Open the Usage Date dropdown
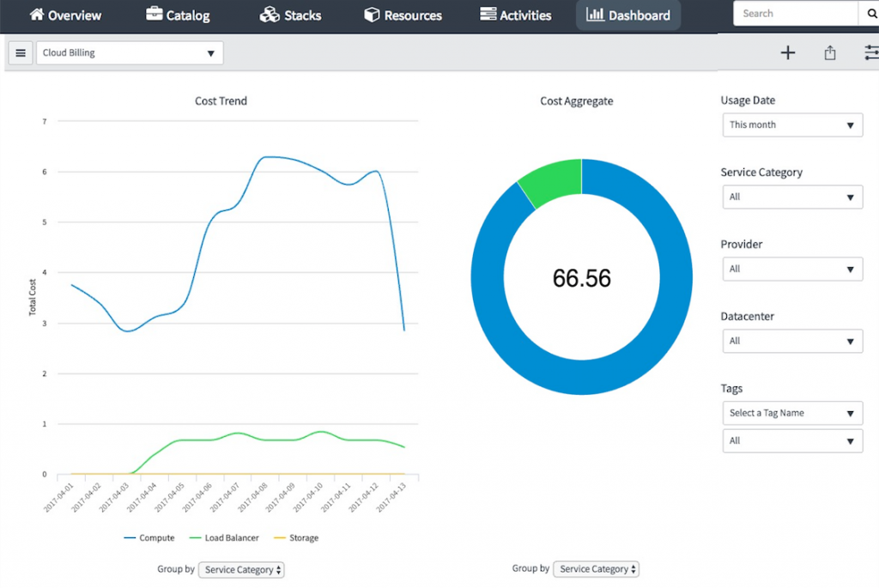This screenshot has height=588, width=879. [791, 124]
